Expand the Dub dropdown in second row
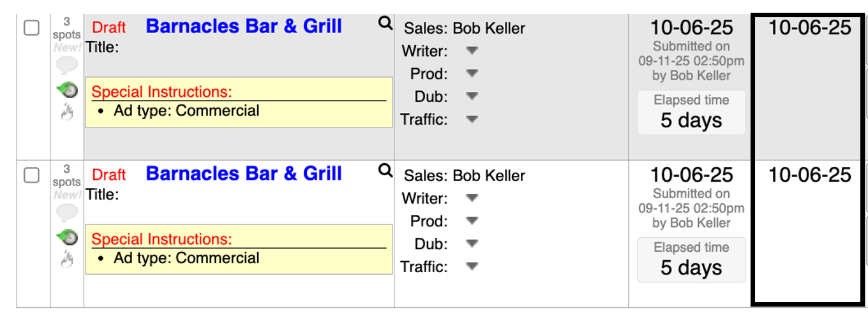 coord(472,244)
